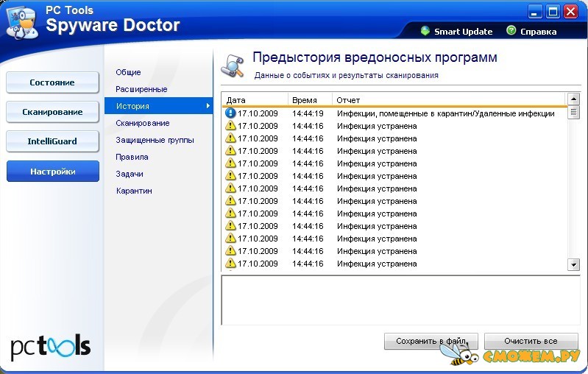Sort by the Отчет column header
This screenshot has width=588, height=374.
pos(448,100)
